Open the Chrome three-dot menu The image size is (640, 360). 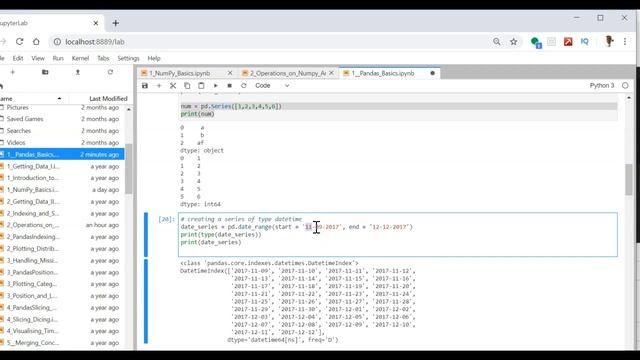pyautogui.click(x=625, y=42)
